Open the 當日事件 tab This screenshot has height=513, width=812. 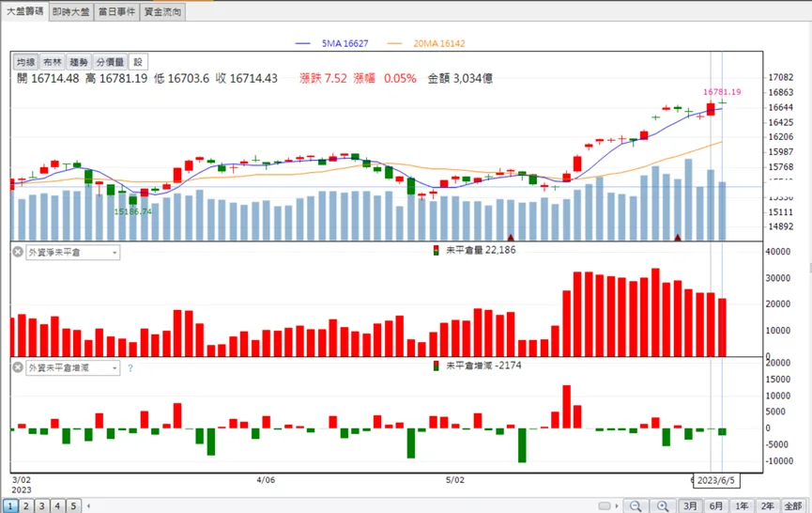coord(116,11)
